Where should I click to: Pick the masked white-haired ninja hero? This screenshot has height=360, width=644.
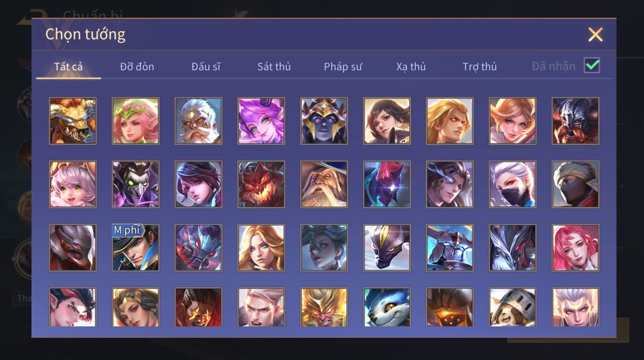513,184
